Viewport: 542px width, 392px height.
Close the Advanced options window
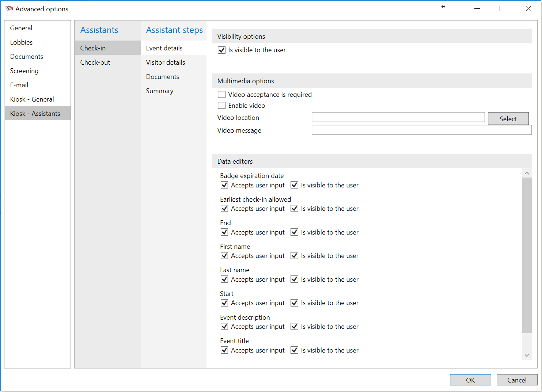tap(528, 9)
